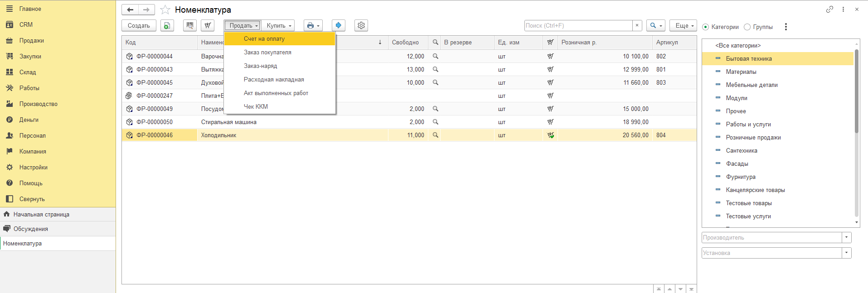Open the search magnifier dropdown
868x293 pixels.
pyautogui.click(x=656, y=25)
